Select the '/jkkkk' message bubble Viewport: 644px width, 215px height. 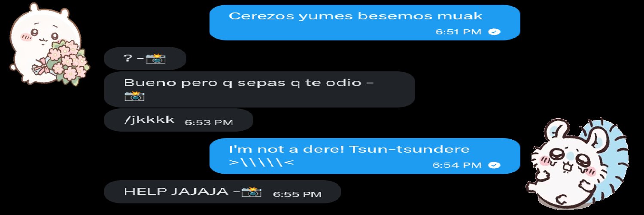pos(179,120)
